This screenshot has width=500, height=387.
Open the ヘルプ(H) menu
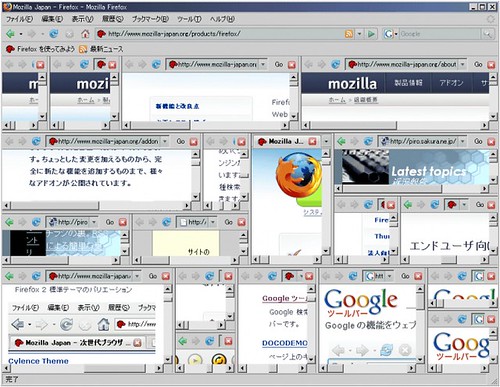222,19
